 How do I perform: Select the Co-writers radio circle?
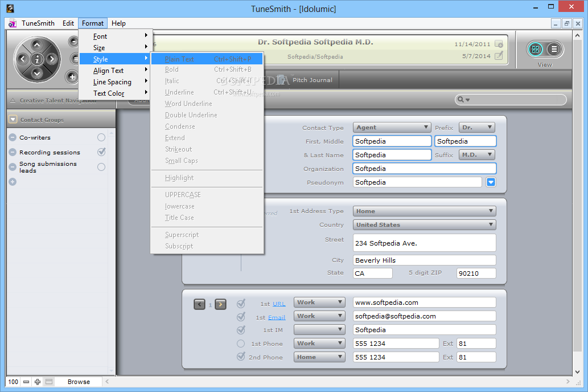[101, 137]
